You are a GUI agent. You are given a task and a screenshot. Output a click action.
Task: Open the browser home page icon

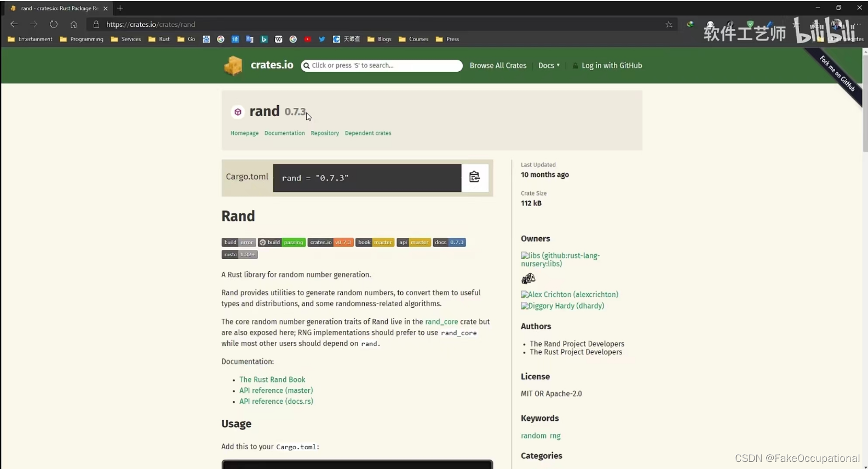73,24
